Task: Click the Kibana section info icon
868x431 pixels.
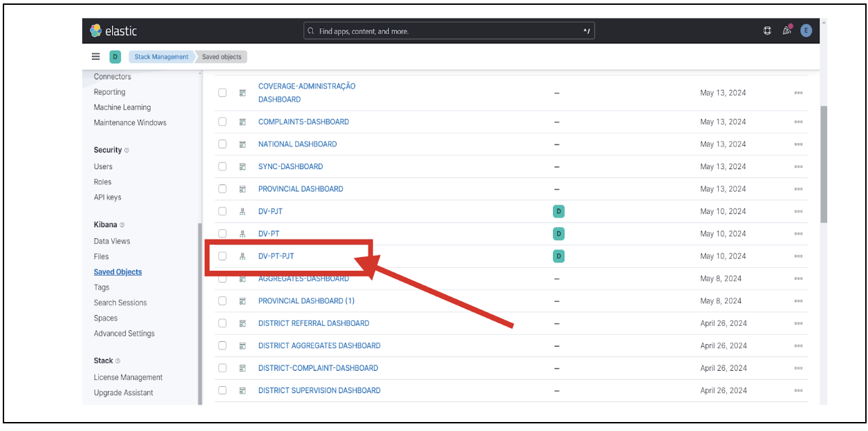Action: (122, 225)
